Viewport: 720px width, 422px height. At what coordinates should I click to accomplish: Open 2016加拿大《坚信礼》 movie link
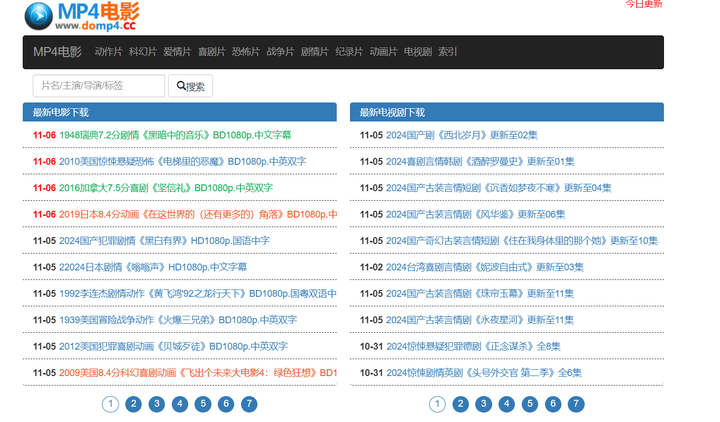[165, 188]
